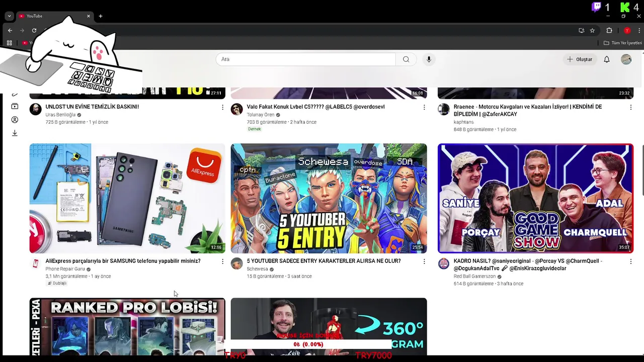The height and width of the screenshot is (362, 644).
Task: Play the Good Game Show thumbnail
Action: pos(535,198)
